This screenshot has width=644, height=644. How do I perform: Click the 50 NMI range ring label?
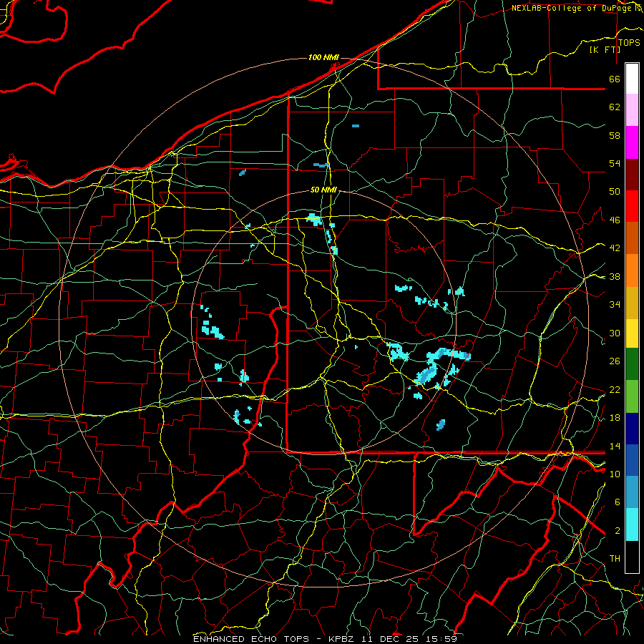(x=323, y=190)
